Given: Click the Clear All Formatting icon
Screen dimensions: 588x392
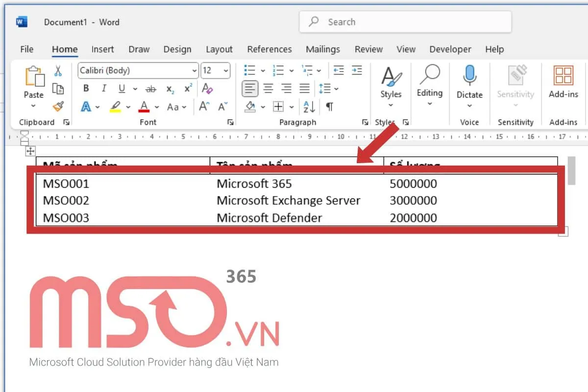Looking at the screenshot, I should [207, 89].
